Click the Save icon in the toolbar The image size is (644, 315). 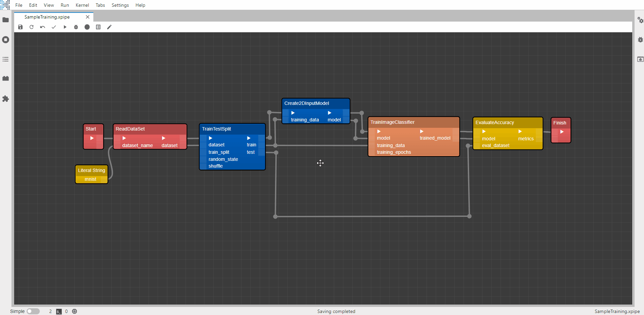click(20, 27)
